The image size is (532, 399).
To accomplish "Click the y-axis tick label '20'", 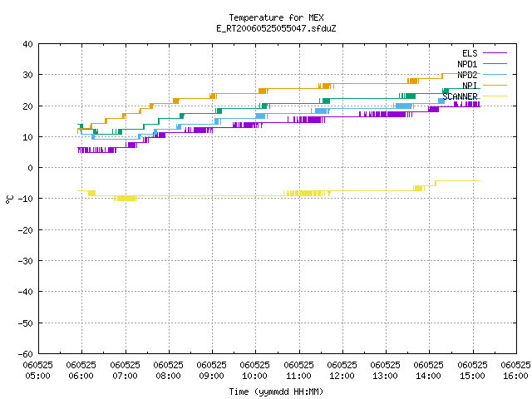I will pyautogui.click(x=27, y=106).
